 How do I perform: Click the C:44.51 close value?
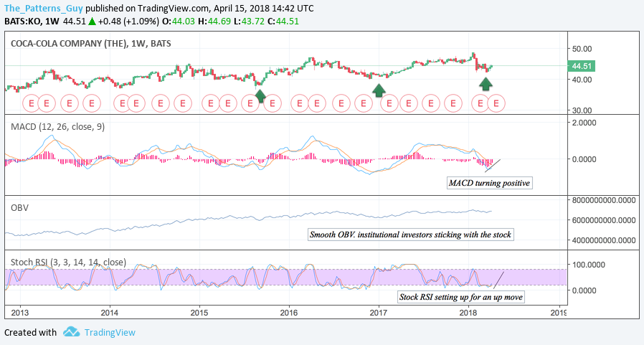(x=283, y=21)
